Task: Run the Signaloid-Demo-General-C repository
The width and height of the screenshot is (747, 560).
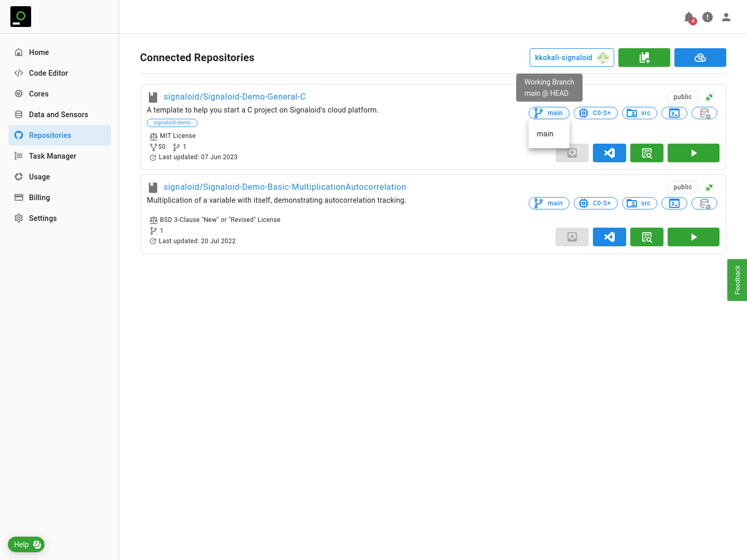Action: 693,153
